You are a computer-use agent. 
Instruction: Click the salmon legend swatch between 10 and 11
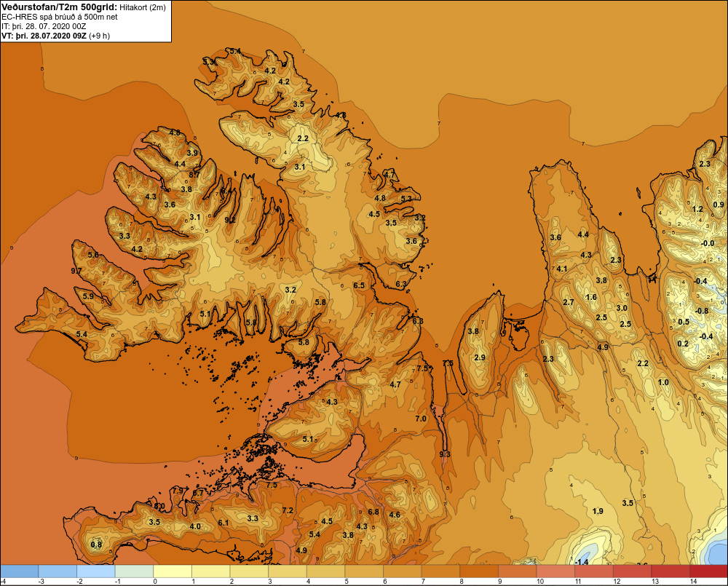coord(555,571)
